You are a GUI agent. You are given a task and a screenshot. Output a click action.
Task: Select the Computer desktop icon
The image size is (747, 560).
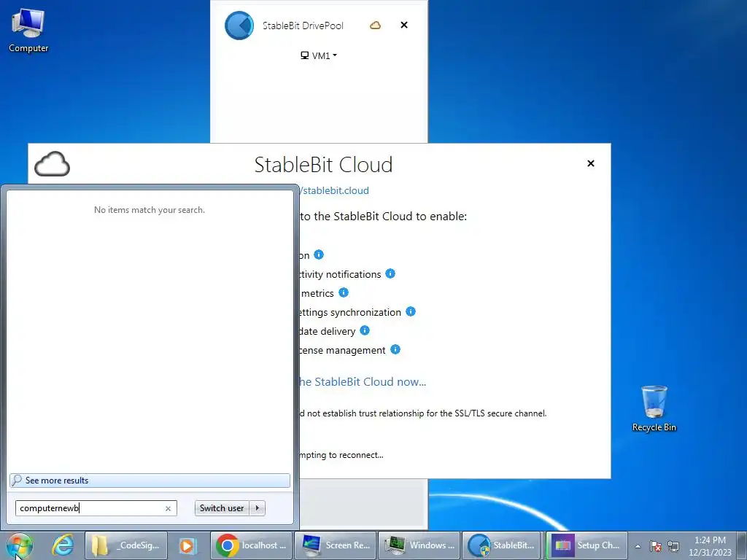[x=28, y=31]
